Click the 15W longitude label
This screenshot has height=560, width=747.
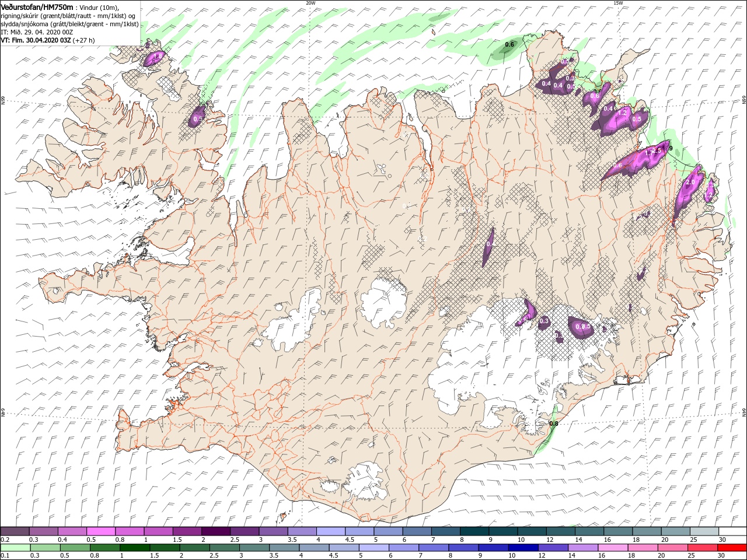click(x=618, y=3)
